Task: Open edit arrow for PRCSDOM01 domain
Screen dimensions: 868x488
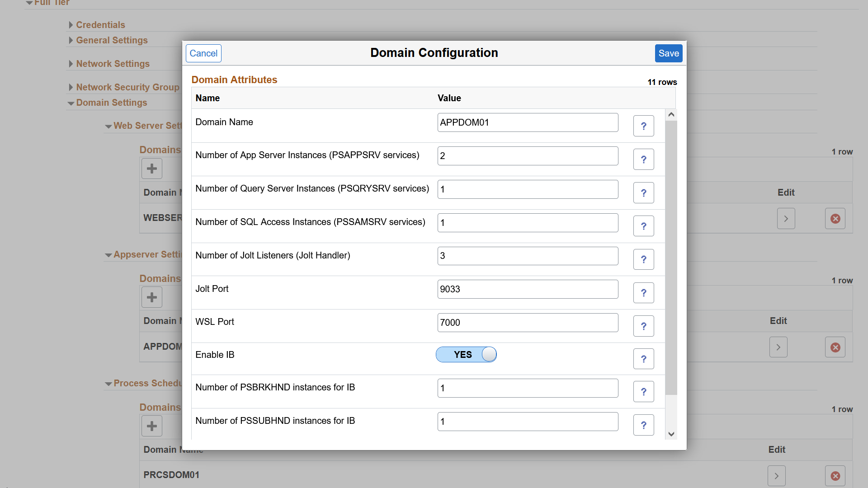Action: [776, 476]
